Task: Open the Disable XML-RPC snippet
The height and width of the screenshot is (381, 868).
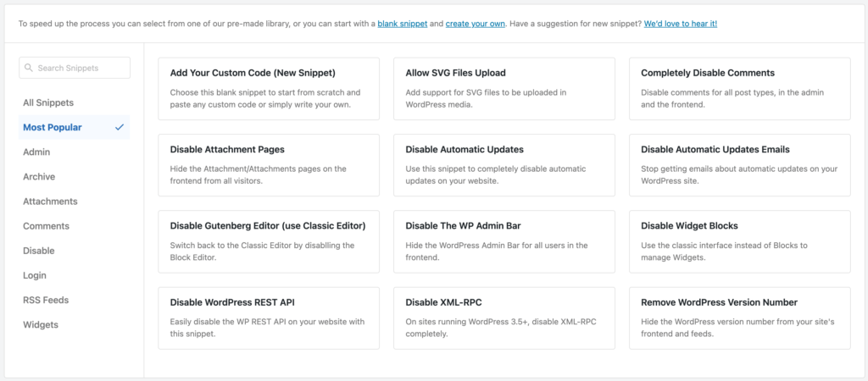Action: 504,318
